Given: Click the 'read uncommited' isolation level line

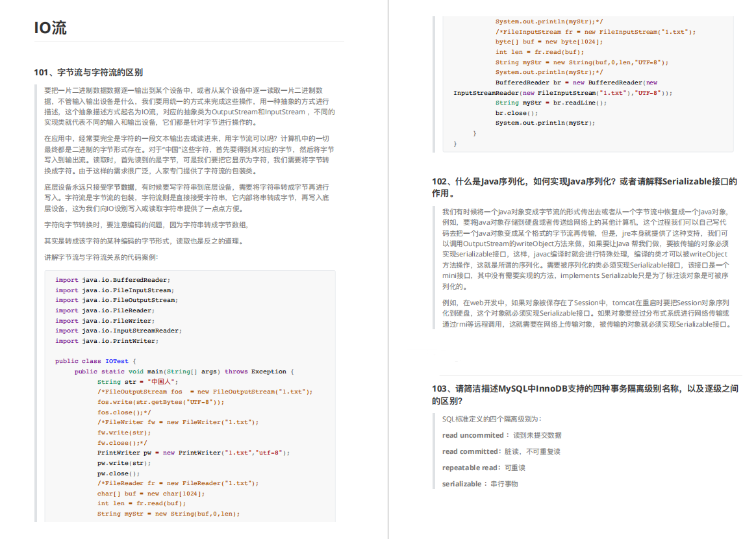Looking at the screenshot, I should [502, 435].
